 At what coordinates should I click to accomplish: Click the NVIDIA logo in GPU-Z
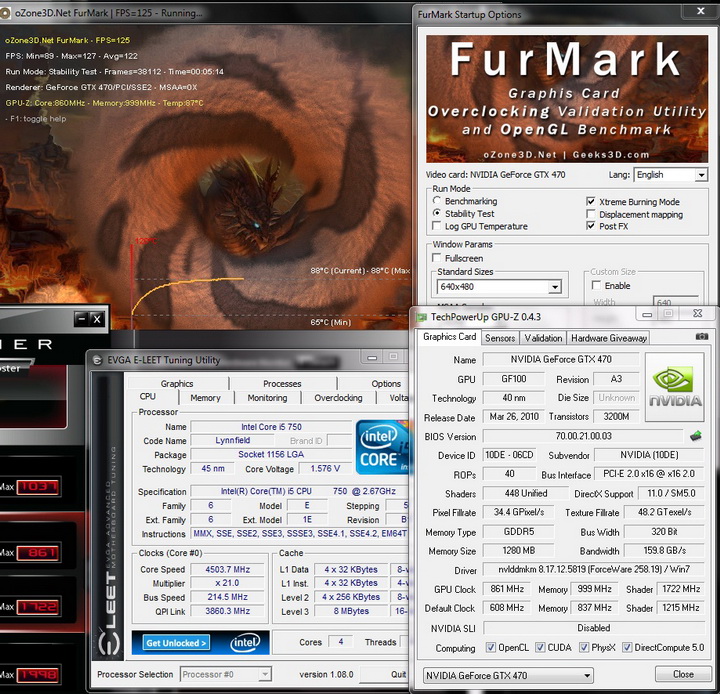675,387
